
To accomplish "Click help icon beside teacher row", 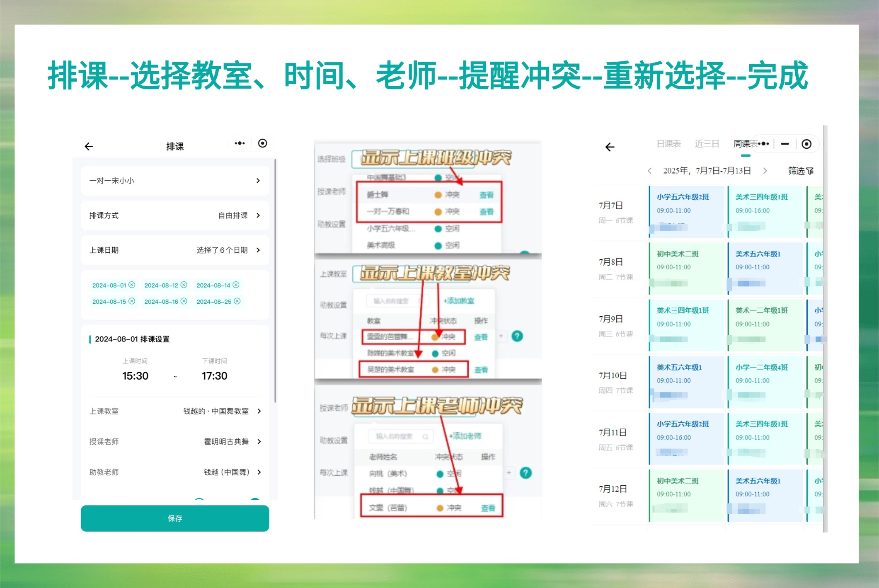I will (525, 473).
